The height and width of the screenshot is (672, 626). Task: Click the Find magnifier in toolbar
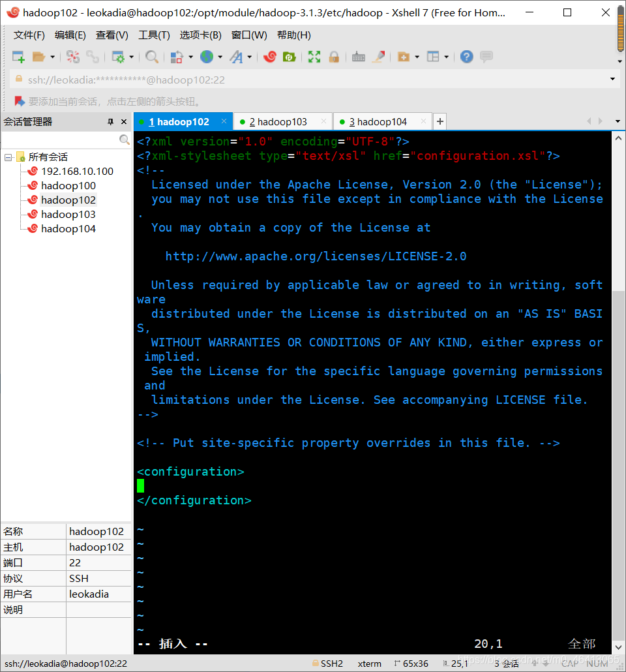click(152, 57)
